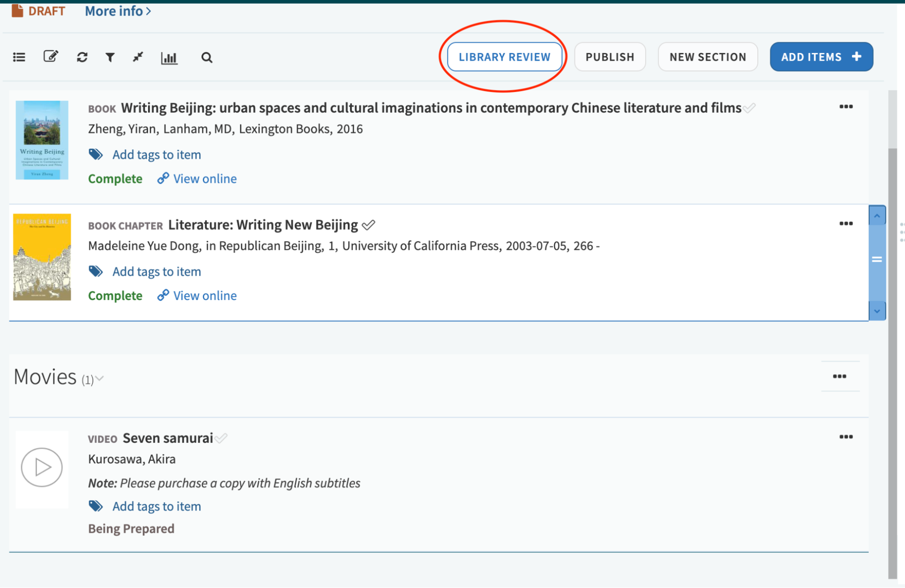Screen dimensions: 905x588
Task: Open the filter icon
Action: point(110,57)
